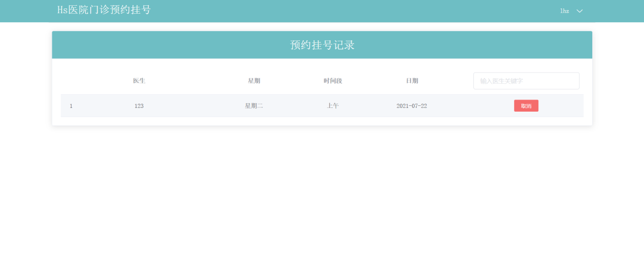Click the Hs医院门诊预约挂号 site title

[x=104, y=10]
